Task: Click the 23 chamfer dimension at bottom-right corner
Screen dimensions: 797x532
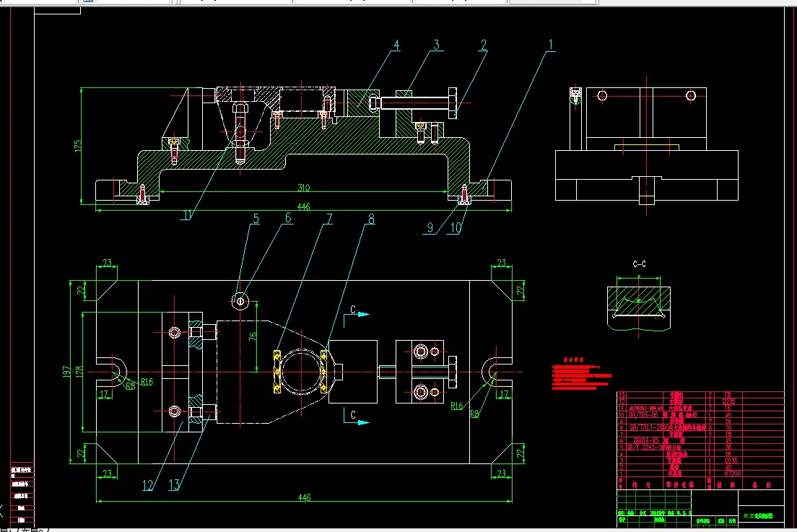Action: click(502, 473)
